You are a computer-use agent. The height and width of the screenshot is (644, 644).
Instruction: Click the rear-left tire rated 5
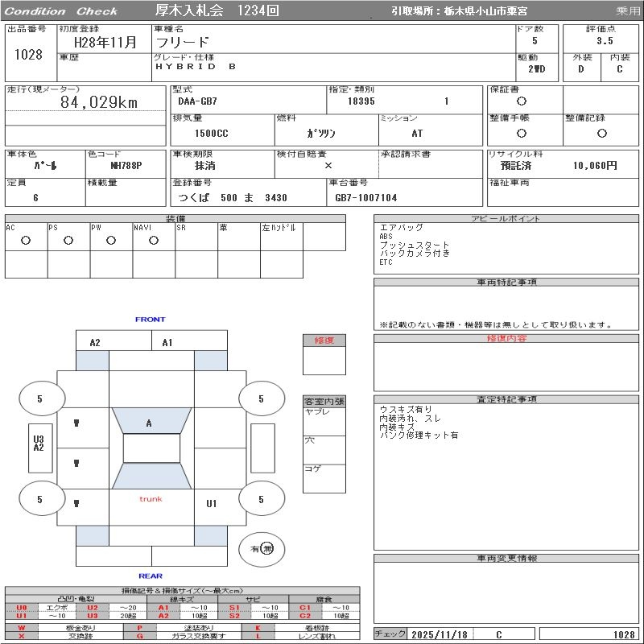(39, 500)
